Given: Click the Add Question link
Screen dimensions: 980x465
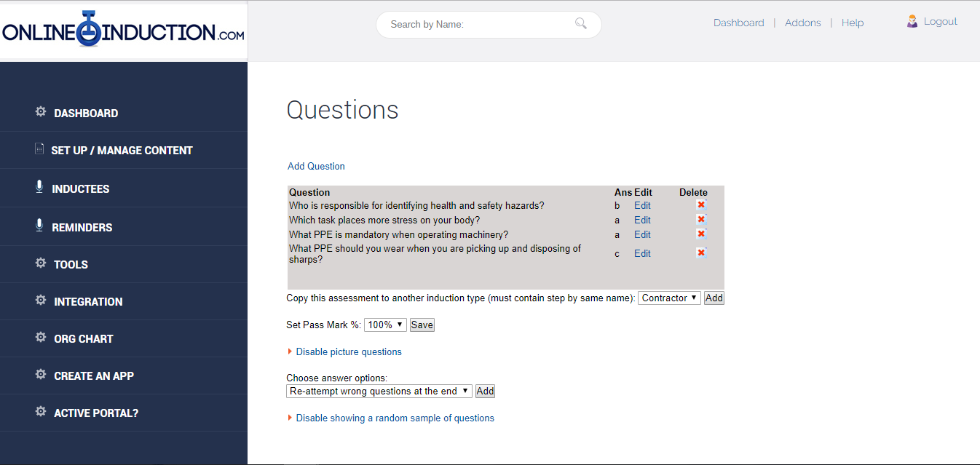Looking at the screenshot, I should click(x=316, y=167).
